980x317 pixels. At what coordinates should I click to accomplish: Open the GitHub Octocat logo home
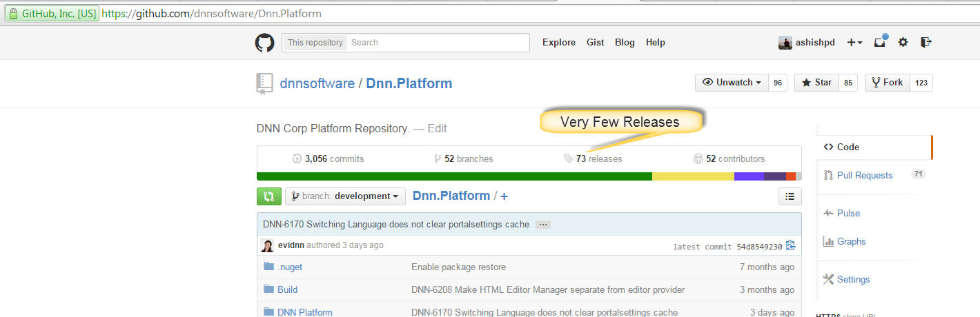[x=265, y=43]
